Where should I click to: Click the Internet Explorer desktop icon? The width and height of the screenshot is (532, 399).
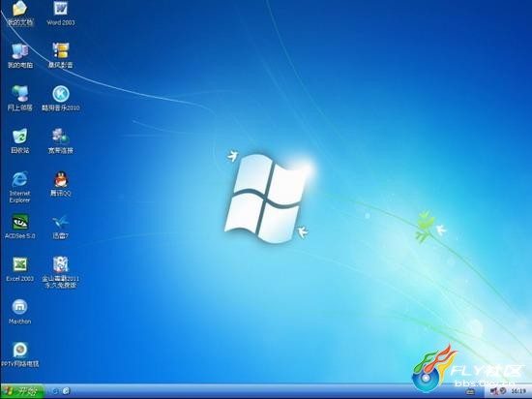19,187
